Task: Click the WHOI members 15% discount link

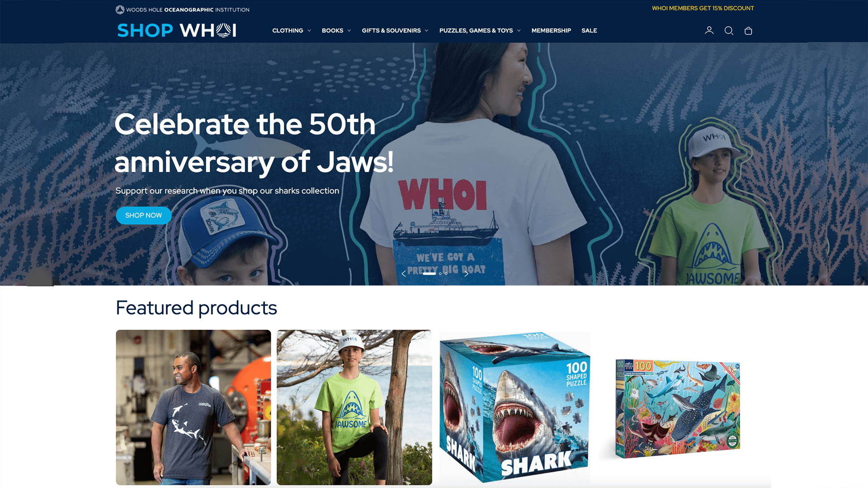Action: click(x=703, y=8)
